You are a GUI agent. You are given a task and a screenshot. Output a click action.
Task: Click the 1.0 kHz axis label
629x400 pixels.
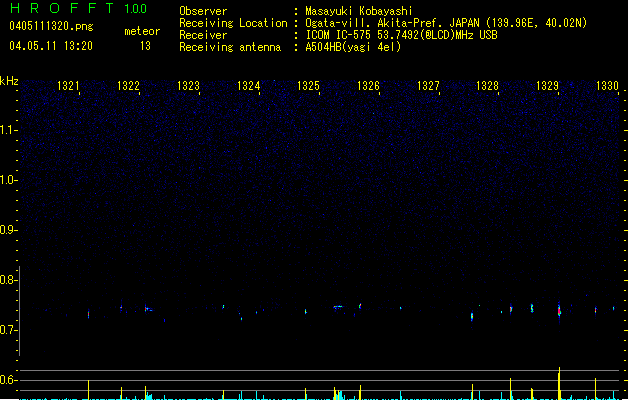[8, 180]
